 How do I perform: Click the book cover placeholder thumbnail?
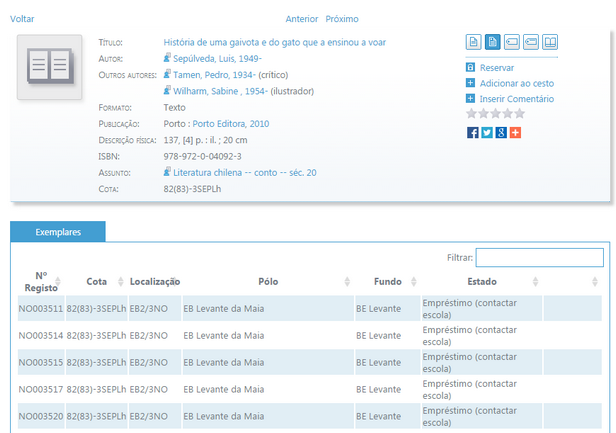(x=49, y=67)
